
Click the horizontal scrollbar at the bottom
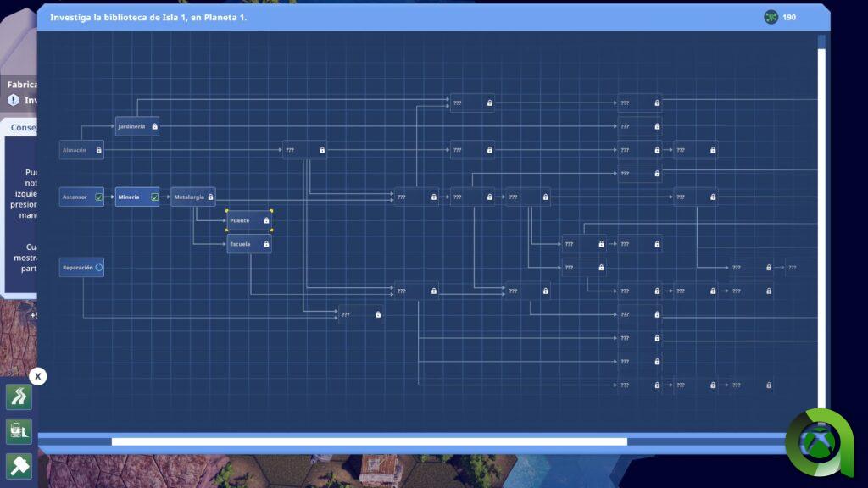click(369, 441)
